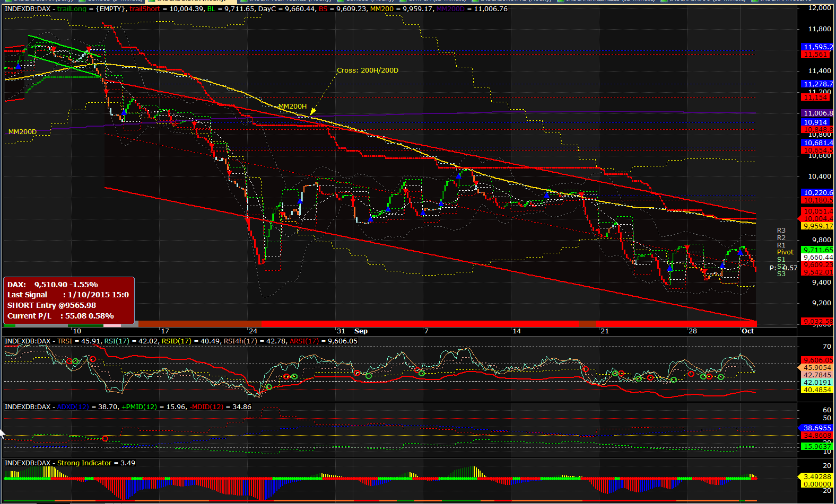Click the R1 pivot level label

pos(781,245)
